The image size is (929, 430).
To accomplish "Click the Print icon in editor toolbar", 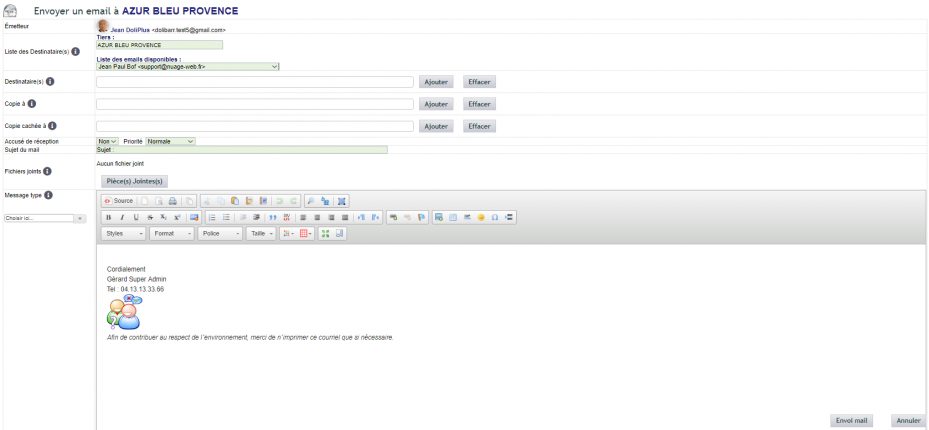I will (173, 201).
